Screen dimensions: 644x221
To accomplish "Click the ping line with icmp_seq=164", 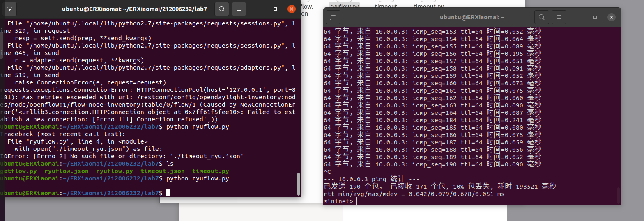I will pos(432,113).
